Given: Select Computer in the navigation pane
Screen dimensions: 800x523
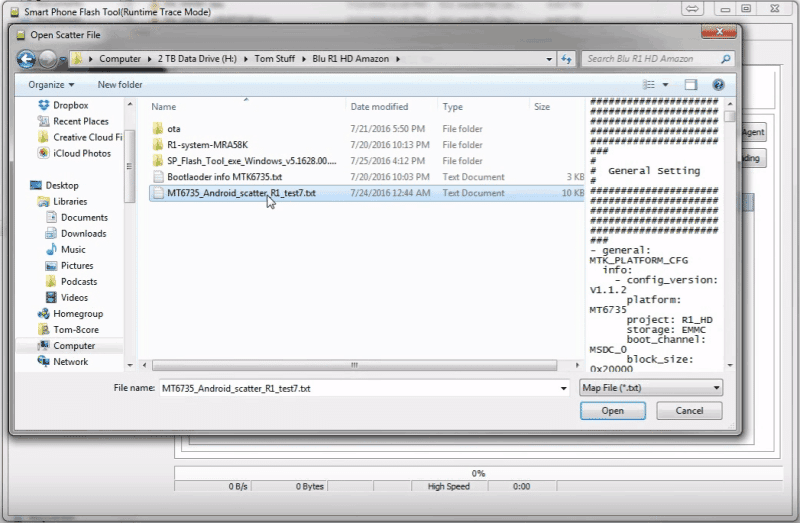Looking at the screenshot, I should (74, 346).
